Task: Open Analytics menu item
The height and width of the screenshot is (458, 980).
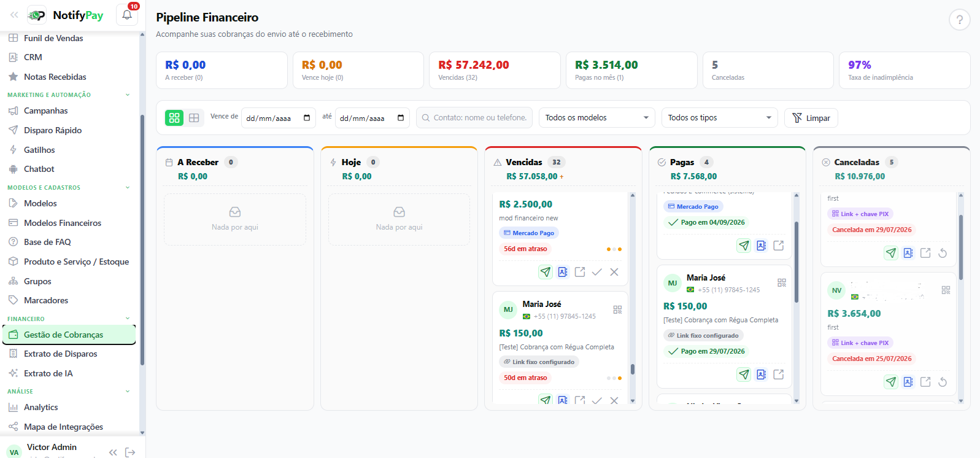Action: 70,407
